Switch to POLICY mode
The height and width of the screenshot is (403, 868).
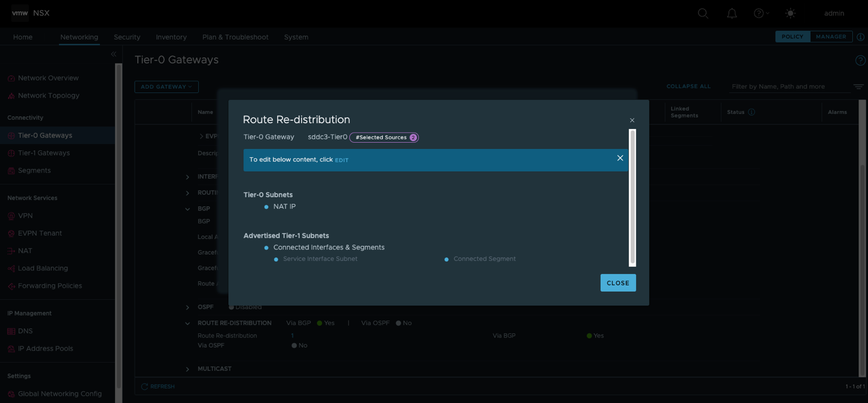pyautogui.click(x=793, y=36)
